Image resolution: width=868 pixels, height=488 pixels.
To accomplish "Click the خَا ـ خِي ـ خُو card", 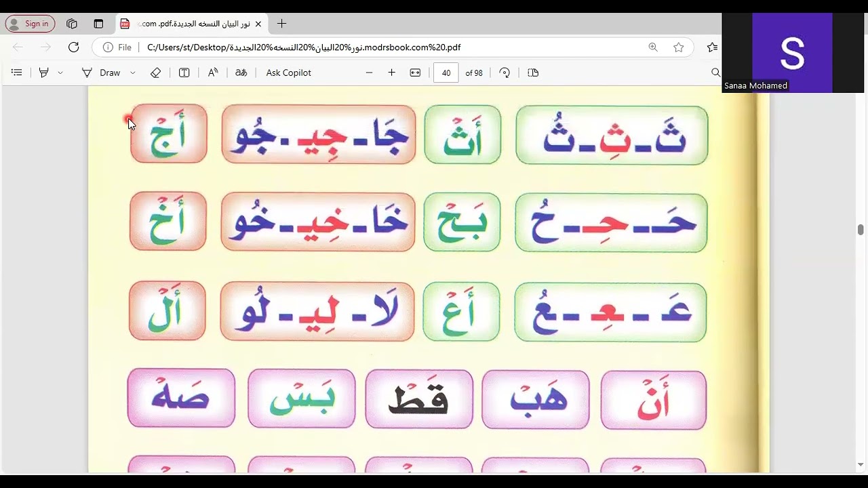I will tap(318, 222).
